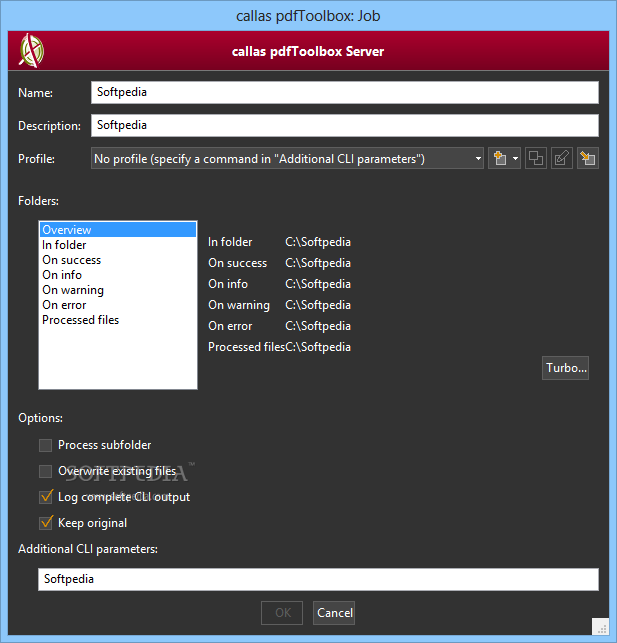This screenshot has width=617, height=643.
Task: Enable the Process subfolder checkbox
Action: [46, 445]
